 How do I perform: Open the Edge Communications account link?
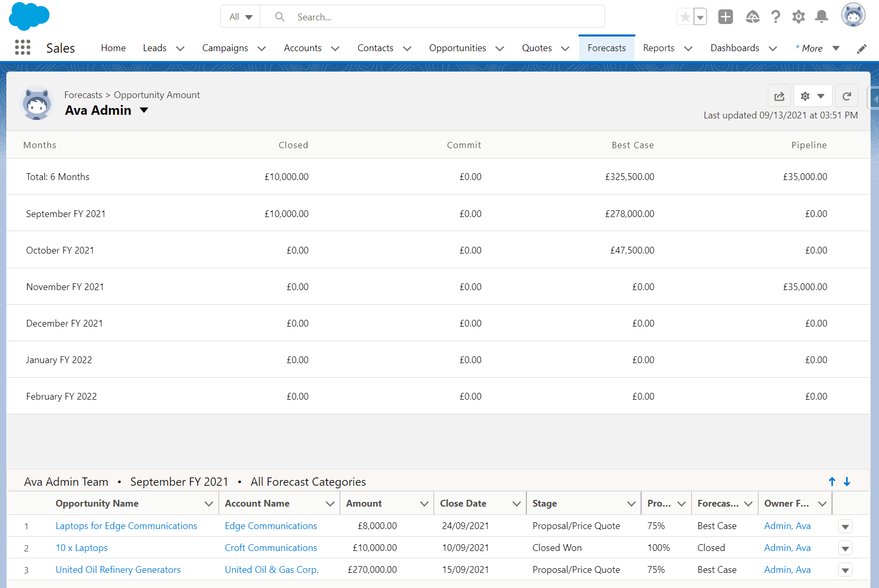[x=271, y=526]
